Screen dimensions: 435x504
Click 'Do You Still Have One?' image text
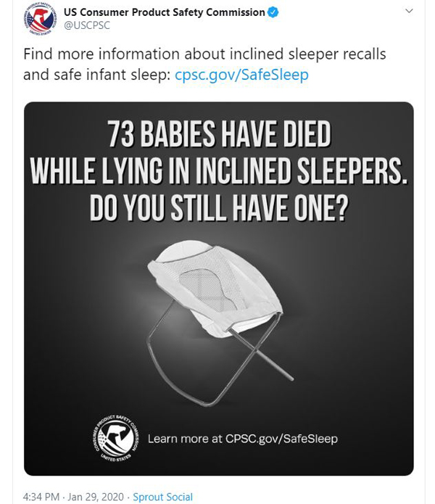[x=219, y=208]
